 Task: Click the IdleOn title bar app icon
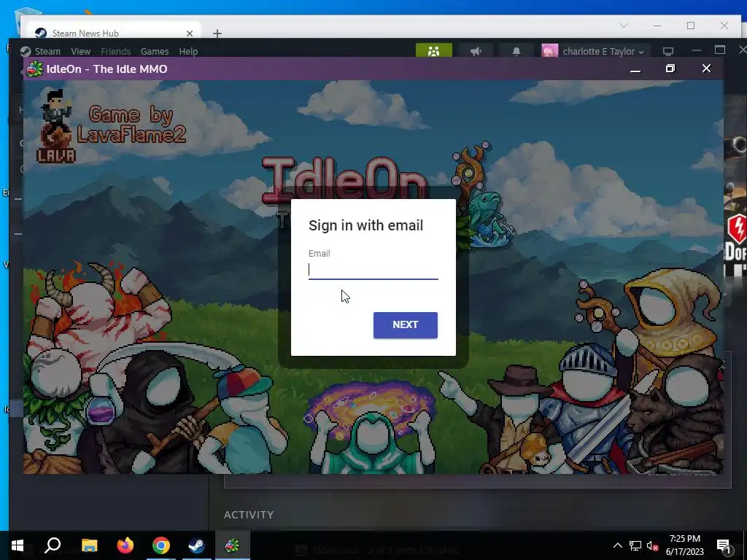(x=34, y=69)
